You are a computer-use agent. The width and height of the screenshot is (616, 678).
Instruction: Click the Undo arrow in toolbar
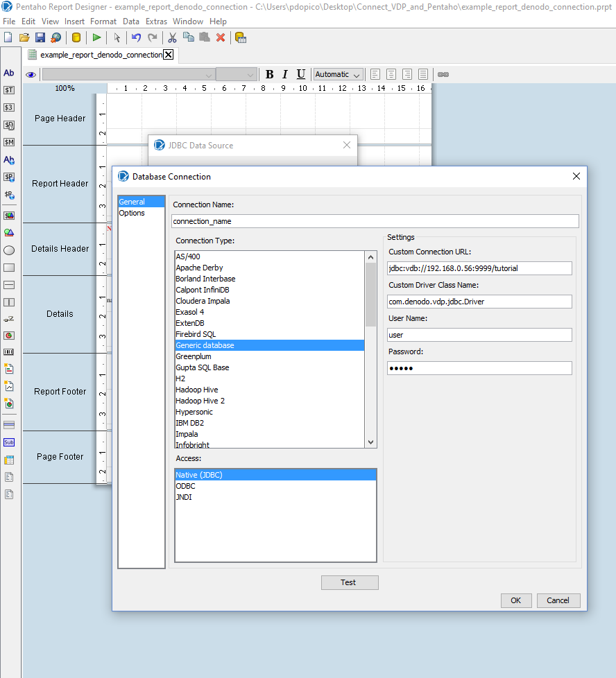click(137, 37)
